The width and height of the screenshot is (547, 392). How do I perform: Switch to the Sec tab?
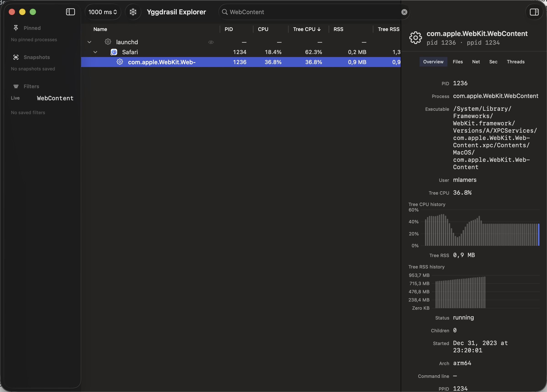[x=493, y=62]
